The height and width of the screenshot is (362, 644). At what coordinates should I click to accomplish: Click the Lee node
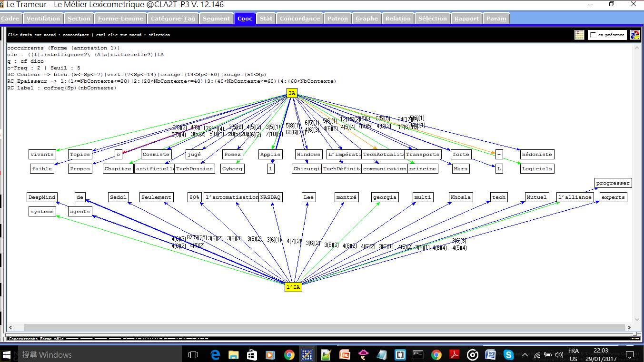(308, 197)
